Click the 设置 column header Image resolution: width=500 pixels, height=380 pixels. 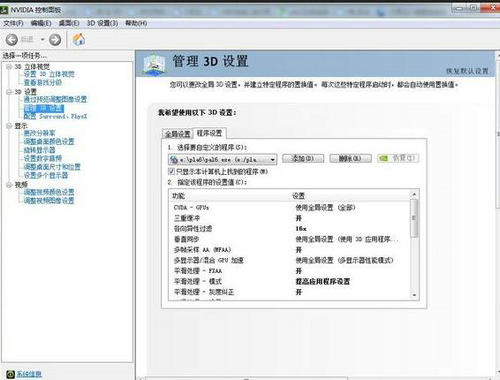[299, 196]
